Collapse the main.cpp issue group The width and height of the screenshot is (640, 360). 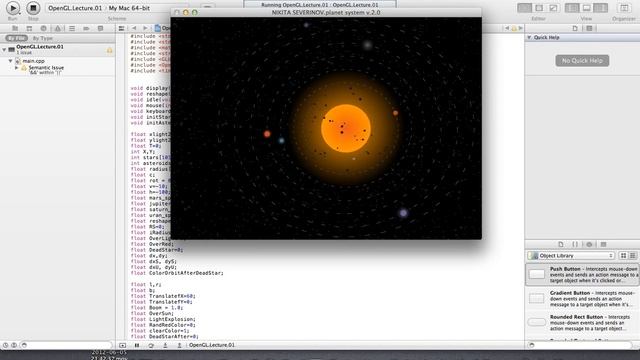click(11, 61)
